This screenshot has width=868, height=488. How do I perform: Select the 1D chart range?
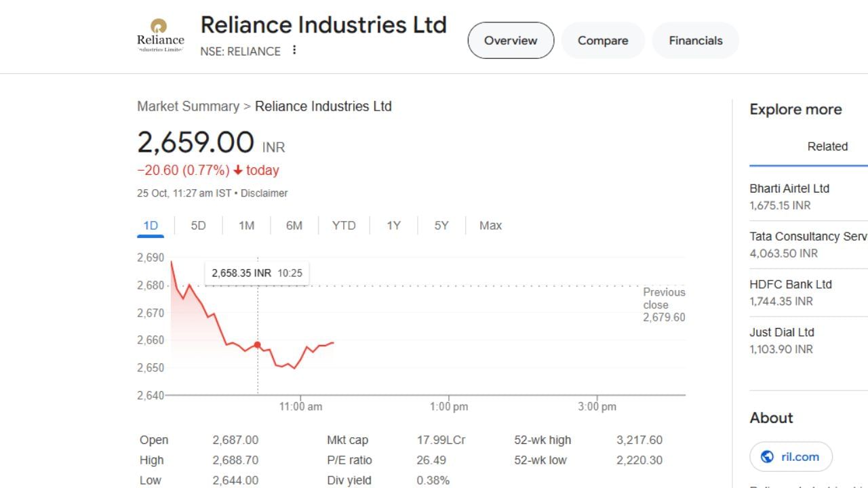151,226
